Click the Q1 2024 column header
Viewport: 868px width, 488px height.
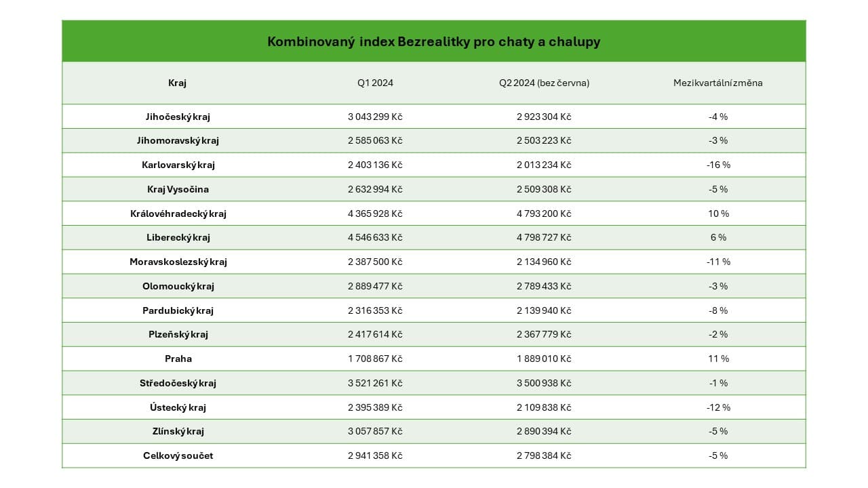click(x=375, y=83)
